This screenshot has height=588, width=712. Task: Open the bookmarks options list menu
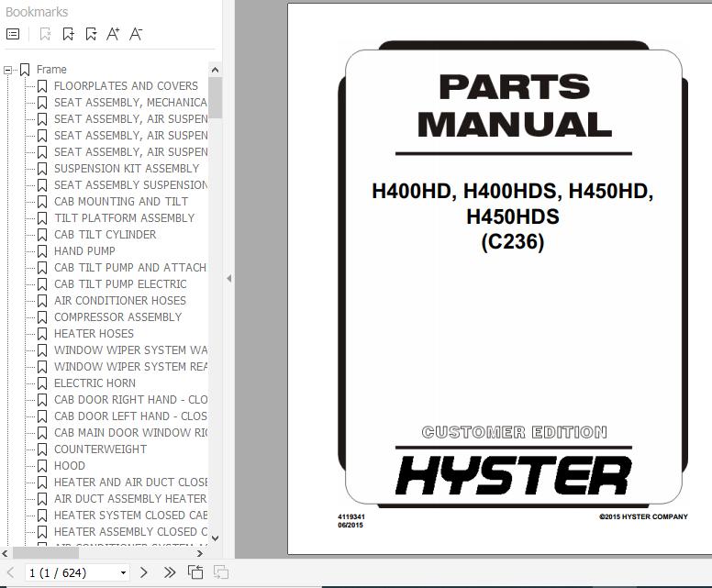point(13,34)
